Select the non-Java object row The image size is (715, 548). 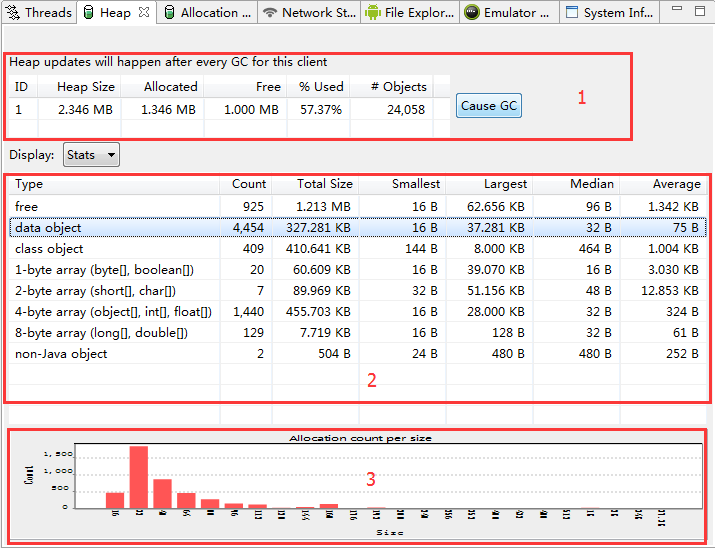coord(358,354)
